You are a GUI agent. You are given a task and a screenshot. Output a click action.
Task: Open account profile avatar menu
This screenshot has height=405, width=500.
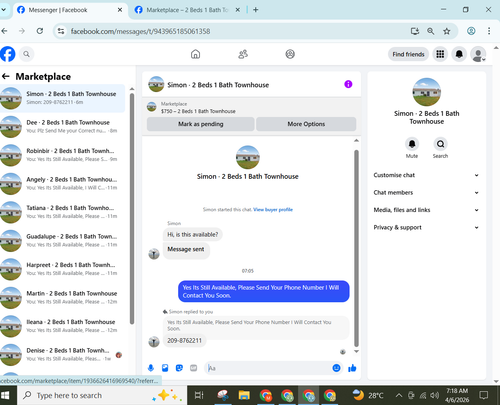coord(478,54)
